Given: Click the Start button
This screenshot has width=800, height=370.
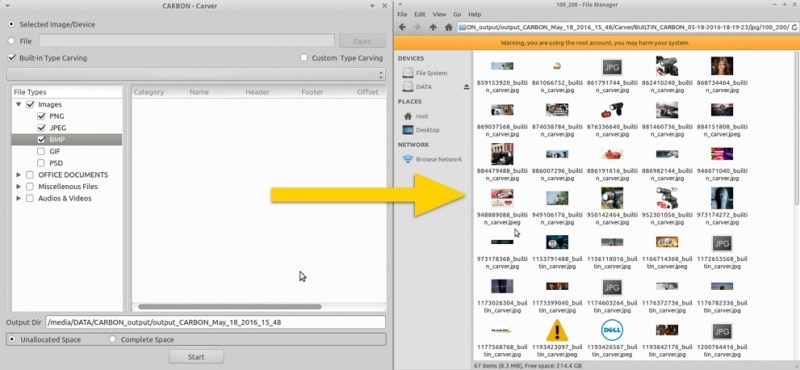Looking at the screenshot, I should (x=196, y=357).
